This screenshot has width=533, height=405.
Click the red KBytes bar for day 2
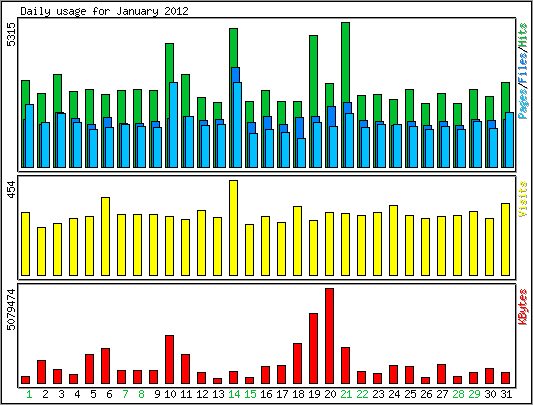coord(41,372)
